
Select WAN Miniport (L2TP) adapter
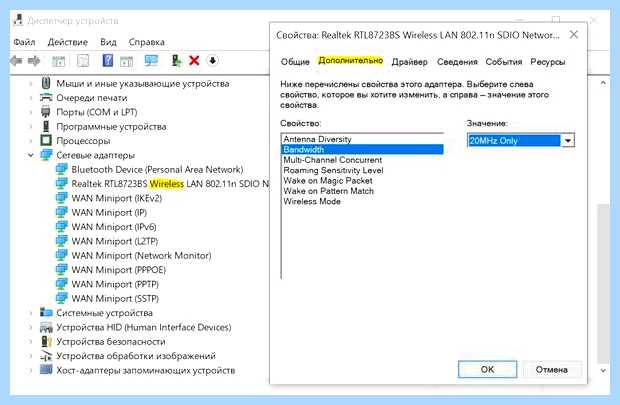pos(115,241)
